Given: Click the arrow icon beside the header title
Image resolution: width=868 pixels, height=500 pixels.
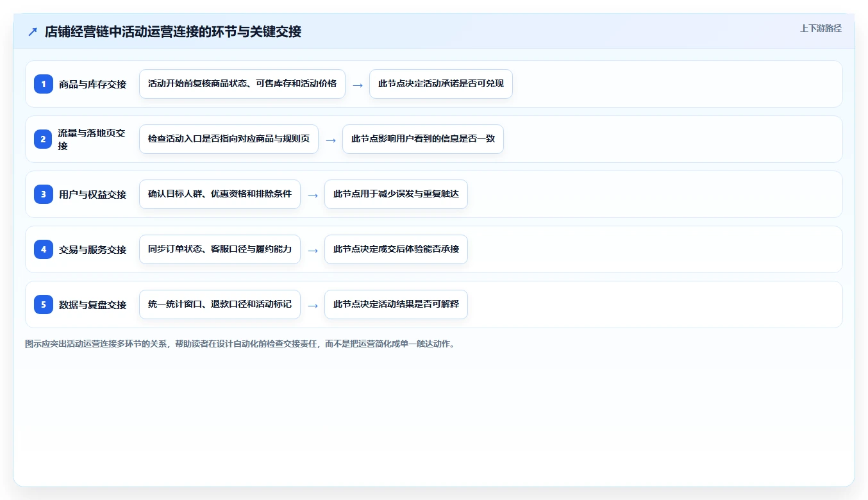Looking at the screenshot, I should pyautogui.click(x=33, y=31).
